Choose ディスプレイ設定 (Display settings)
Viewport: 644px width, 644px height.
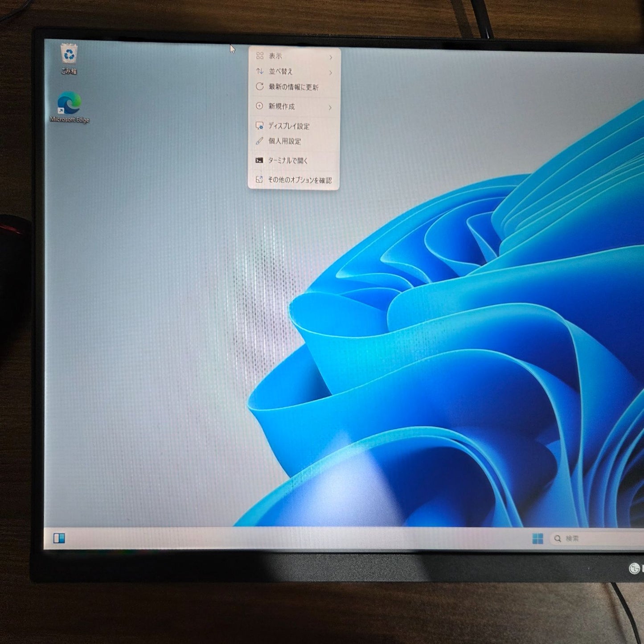294,126
